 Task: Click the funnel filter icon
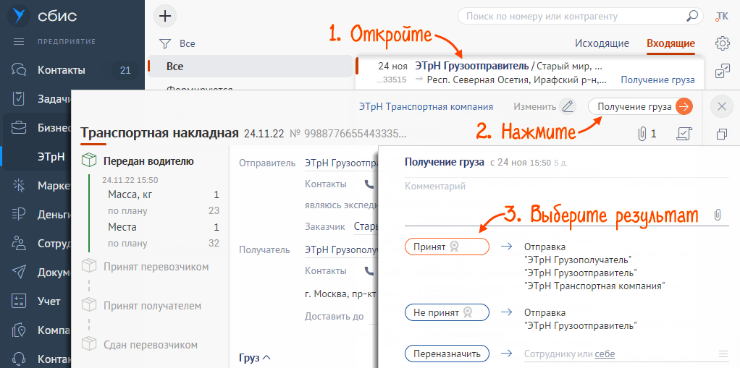164,44
